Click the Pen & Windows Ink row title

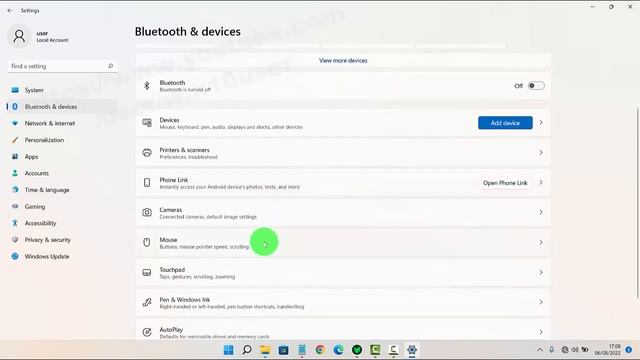[x=184, y=300]
